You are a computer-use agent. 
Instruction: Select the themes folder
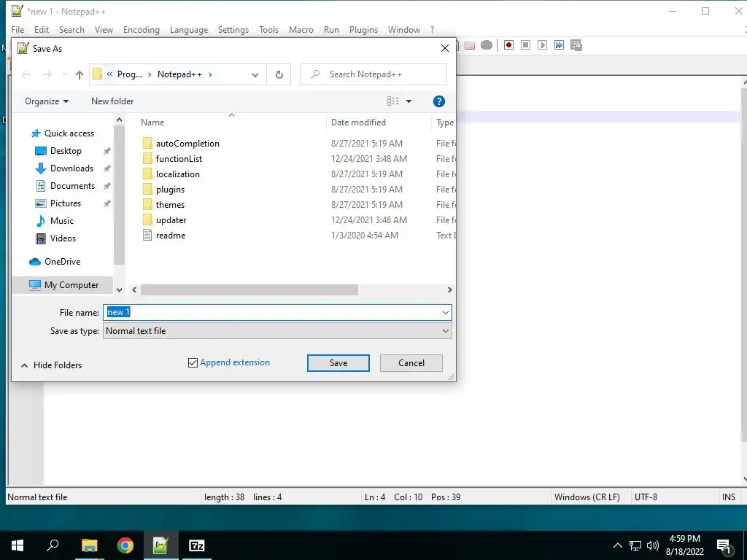pyautogui.click(x=170, y=205)
